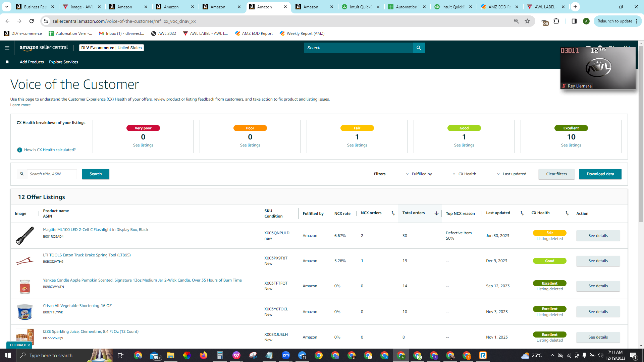
Task: Click the Learn more link
Action: coord(20,105)
